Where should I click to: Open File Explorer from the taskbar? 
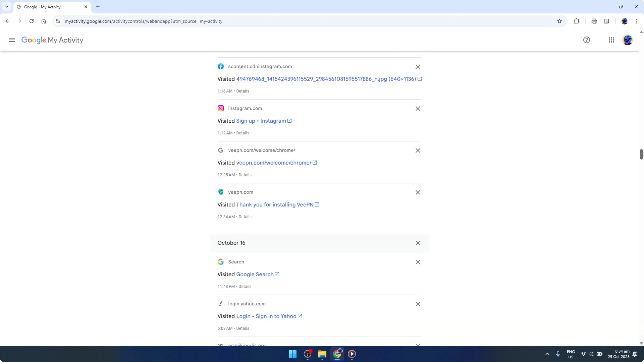pyautogui.click(x=322, y=354)
